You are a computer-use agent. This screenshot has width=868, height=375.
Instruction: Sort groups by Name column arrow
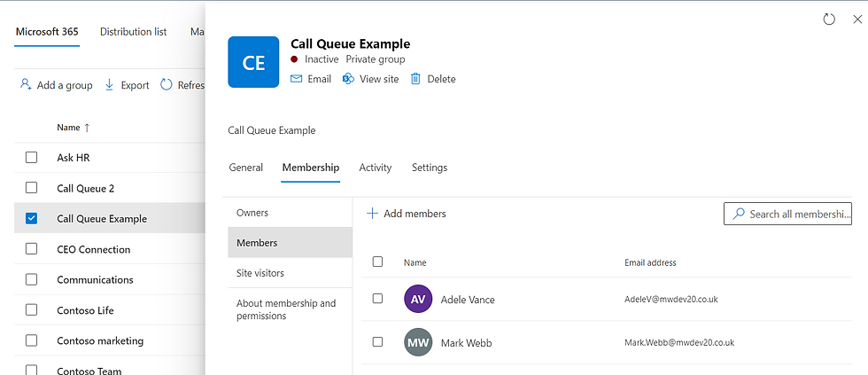point(87,128)
